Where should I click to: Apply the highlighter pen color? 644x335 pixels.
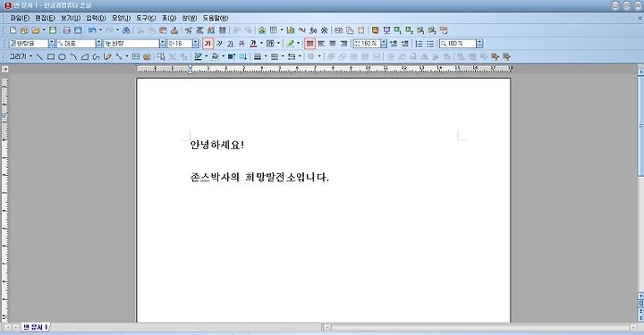point(291,44)
